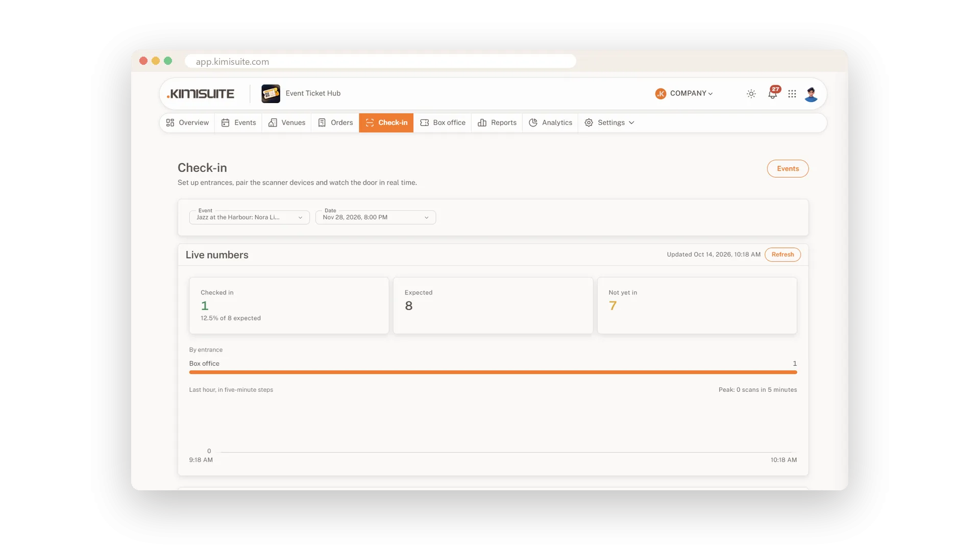The width and height of the screenshot is (980, 551).
Task: Open the user profile avatar
Action: tap(811, 94)
